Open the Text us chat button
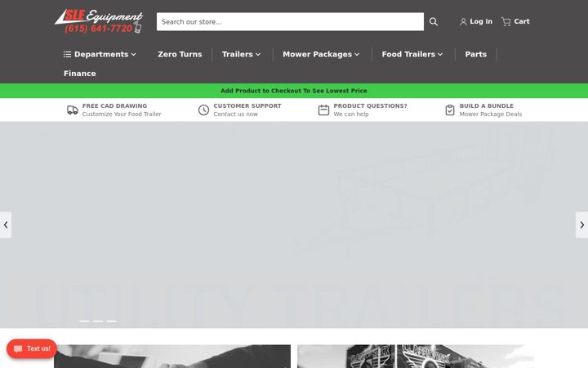The image size is (588, 368). coord(32,349)
